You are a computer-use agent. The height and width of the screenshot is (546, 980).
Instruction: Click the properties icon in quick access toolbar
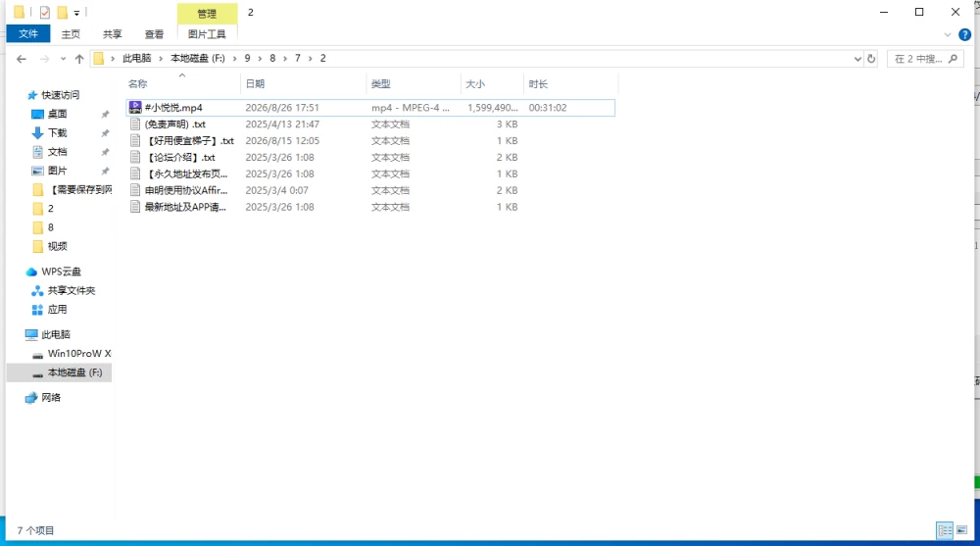coord(45,12)
